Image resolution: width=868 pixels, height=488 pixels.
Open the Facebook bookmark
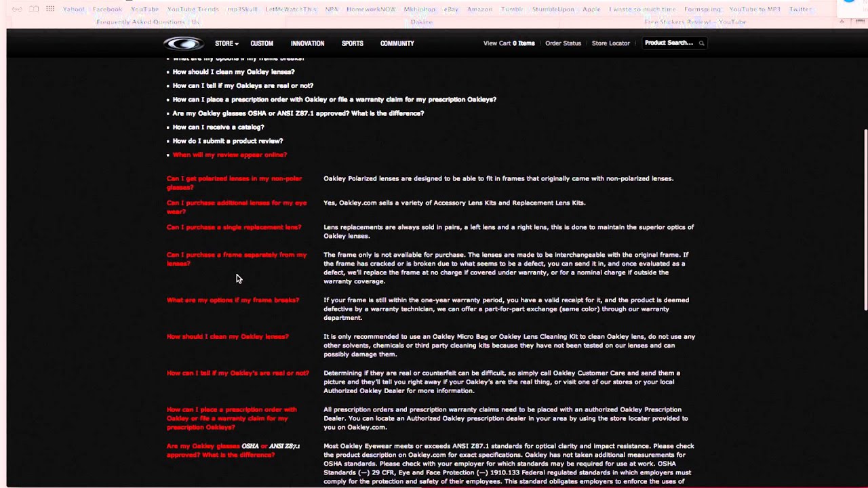[x=107, y=9]
